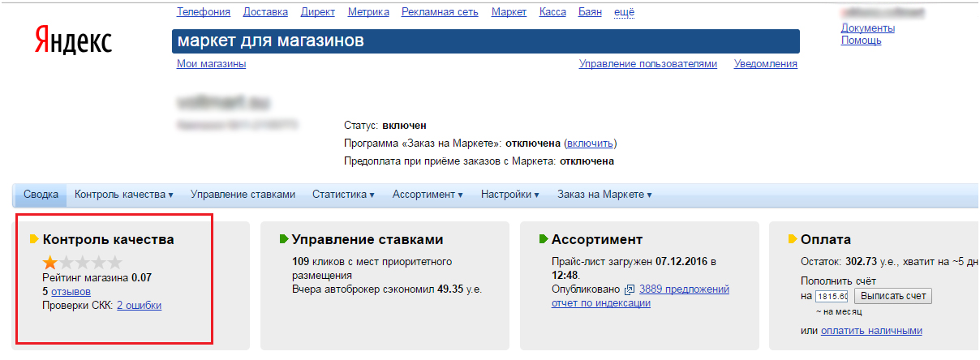This screenshot has height=360, width=980.
Task: Click the Рейтинг магазина 0.07 text
Action: click(x=97, y=277)
